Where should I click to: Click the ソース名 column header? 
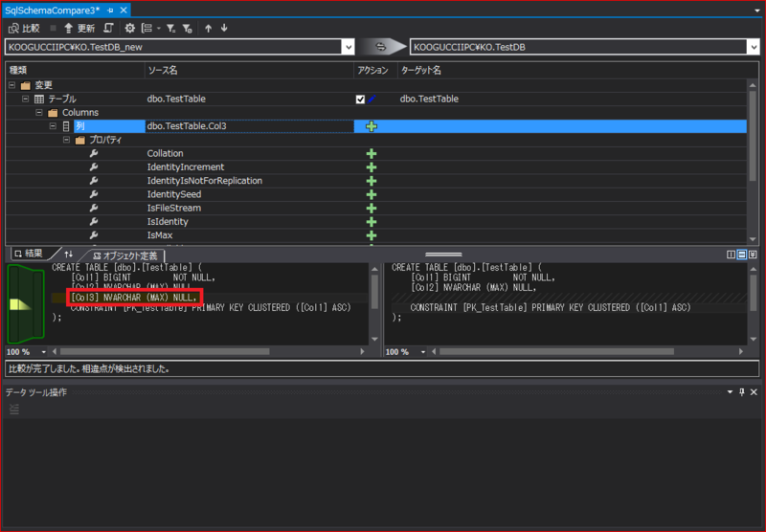click(x=249, y=70)
